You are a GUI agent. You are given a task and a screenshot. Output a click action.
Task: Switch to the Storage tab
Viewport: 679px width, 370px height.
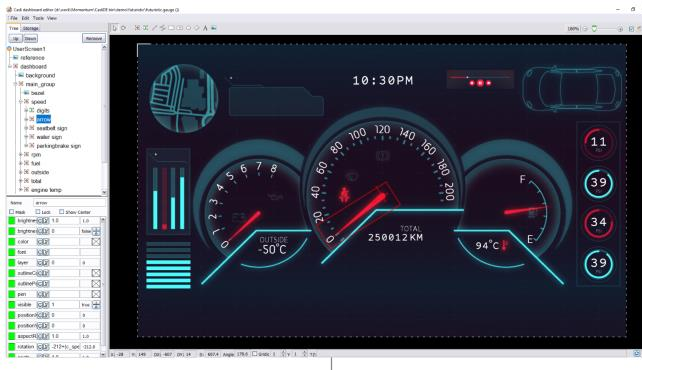(x=30, y=28)
